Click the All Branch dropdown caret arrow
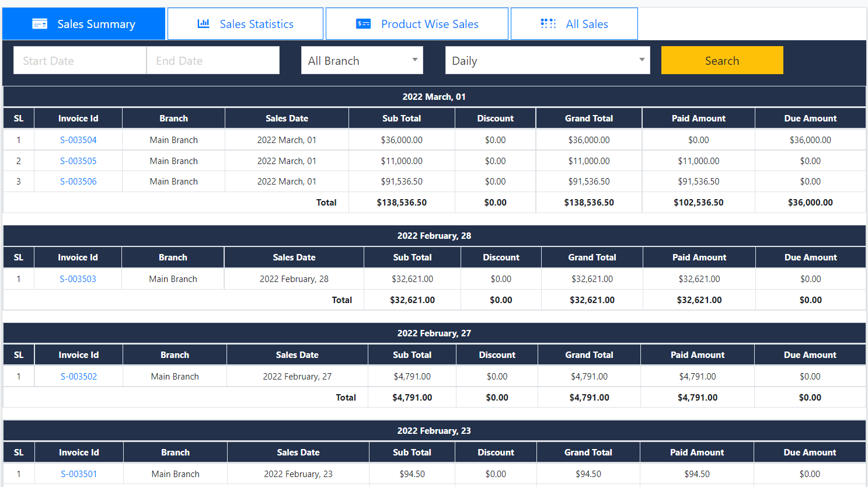 pos(414,60)
